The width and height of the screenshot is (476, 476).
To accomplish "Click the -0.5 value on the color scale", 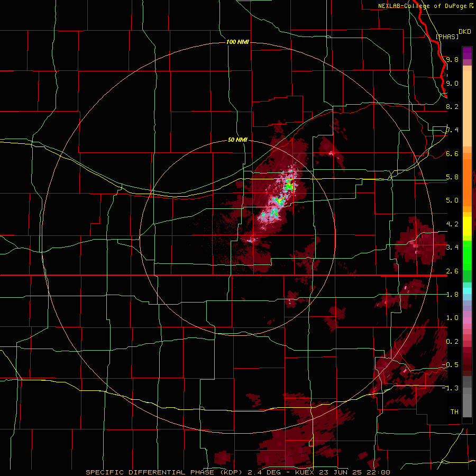I will tap(450, 364).
